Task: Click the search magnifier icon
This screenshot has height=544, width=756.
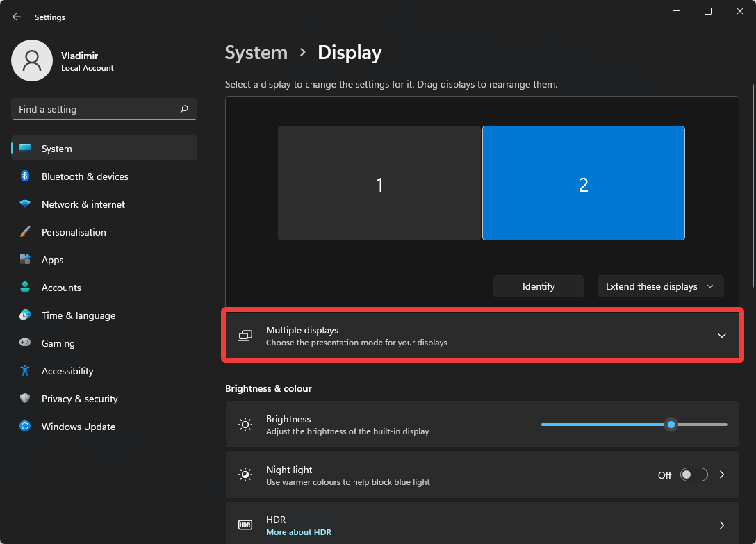Action: pos(184,109)
